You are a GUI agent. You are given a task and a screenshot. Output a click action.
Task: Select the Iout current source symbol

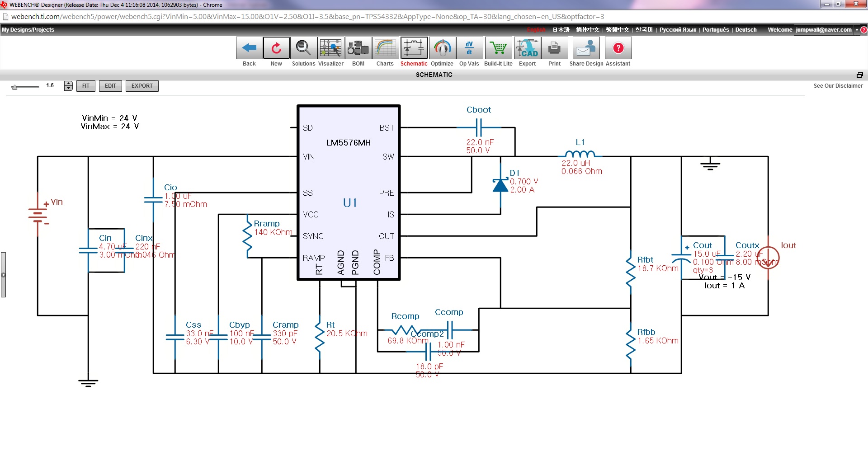click(x=768, y=258)
